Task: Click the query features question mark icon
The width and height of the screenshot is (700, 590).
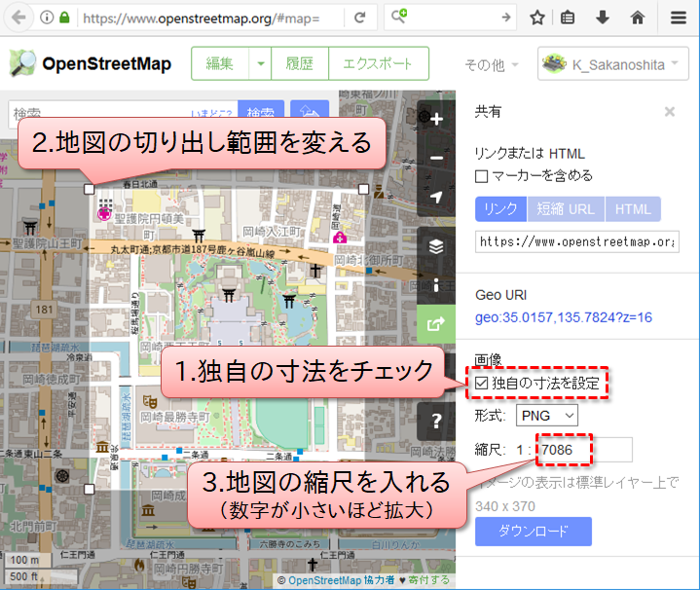Action: click(436, 421)
